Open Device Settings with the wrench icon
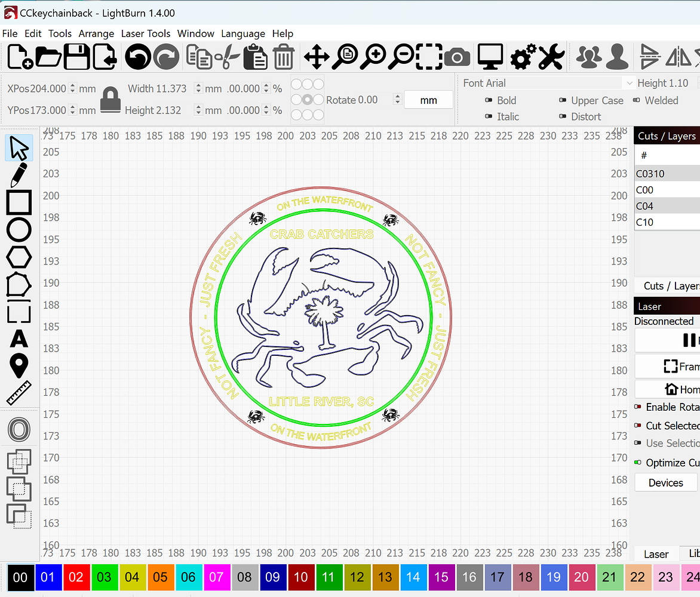This screenshot has height=597, width=700. point(551,57)
